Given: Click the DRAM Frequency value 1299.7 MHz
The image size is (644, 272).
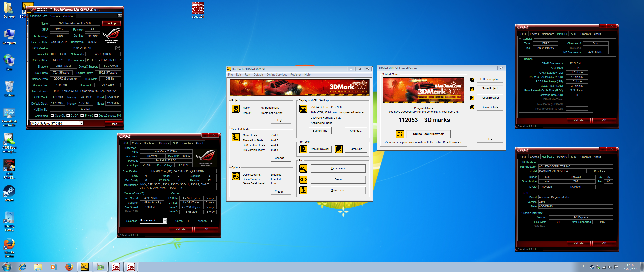Looking at the screenshot, I should click(577, 63).
